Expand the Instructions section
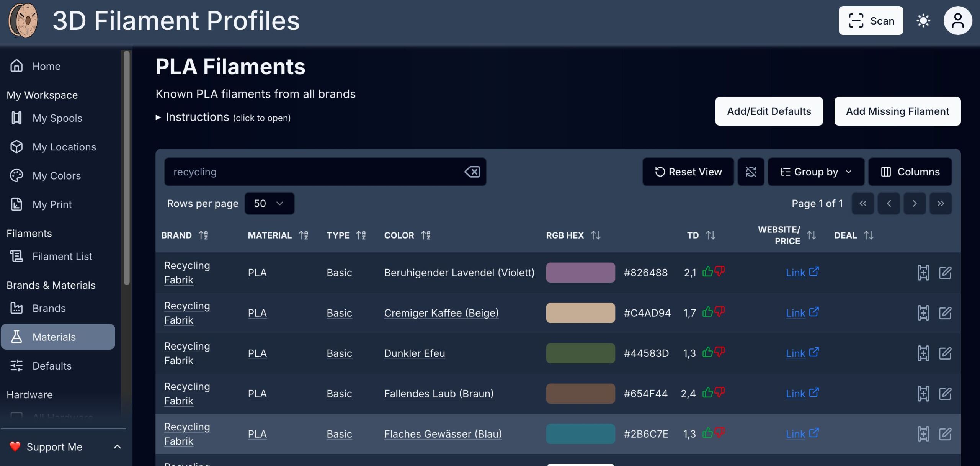 pyautogui.click(x=197, y=117)
